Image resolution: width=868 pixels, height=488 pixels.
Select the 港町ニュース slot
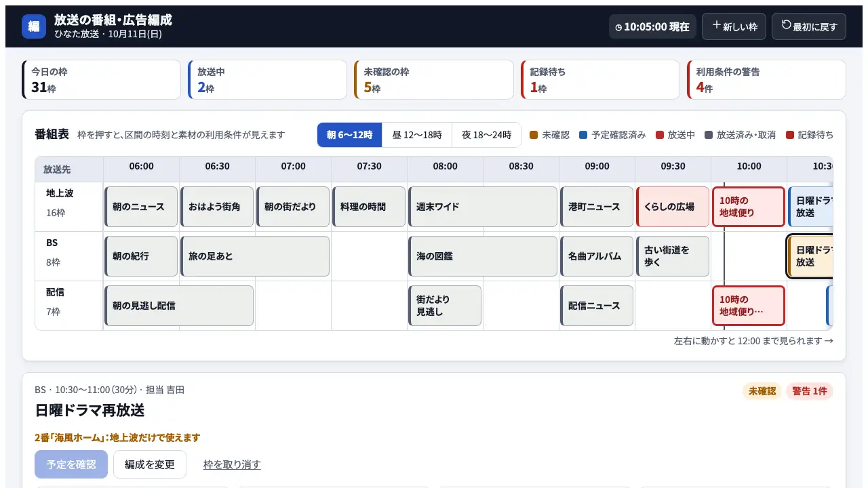point(597,207)
